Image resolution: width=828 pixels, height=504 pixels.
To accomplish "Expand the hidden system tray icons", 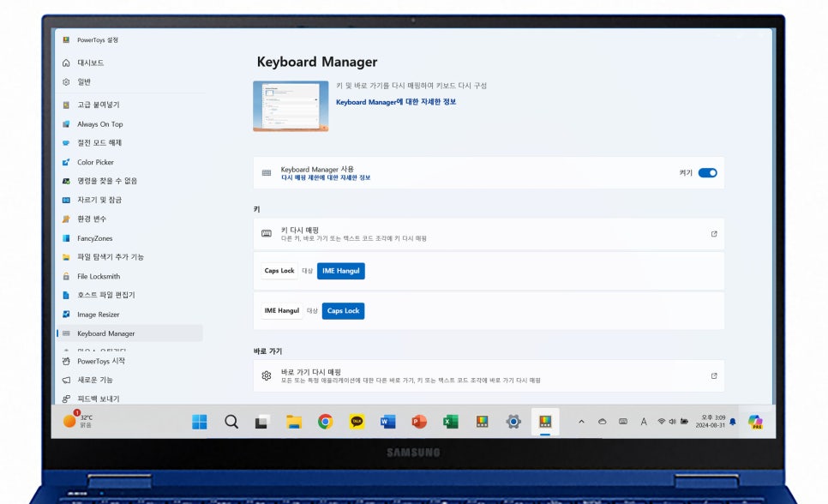I will point(581,422).
